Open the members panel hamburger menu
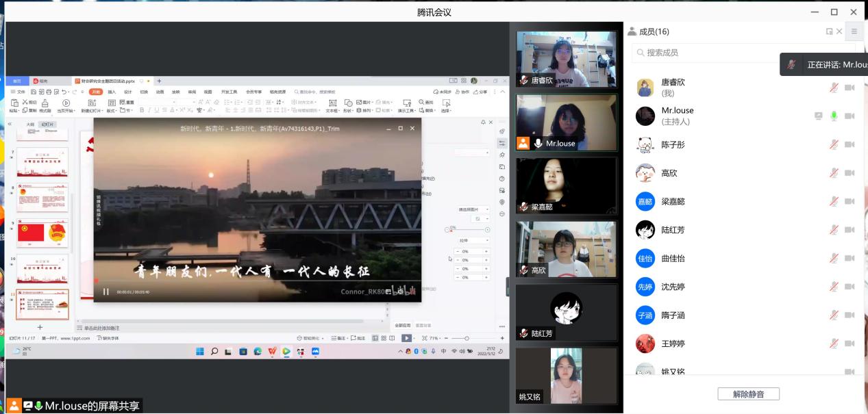This screenshot has width=868, height=414. point(854,31)
